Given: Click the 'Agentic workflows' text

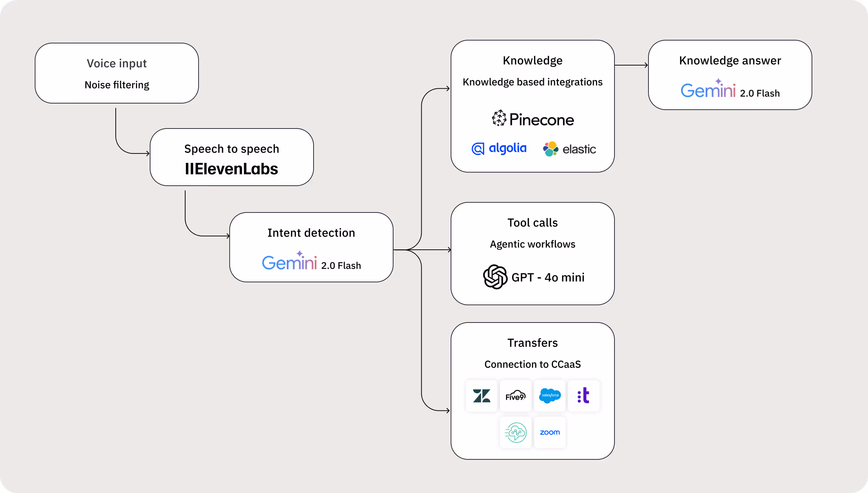Looking at the screenshot, I should (x=533, y=244).
